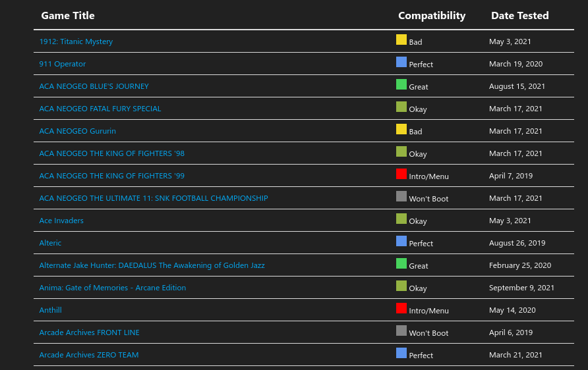Select the ACA NEOGEO Gururin link
The height and width of the screenshot is (370, 588).
coord(77,131)
